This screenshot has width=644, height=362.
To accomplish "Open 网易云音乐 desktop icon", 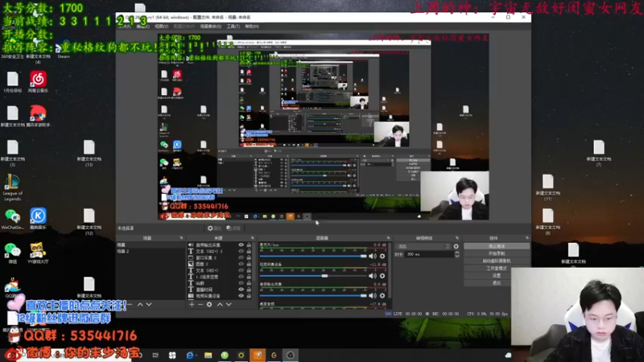I will pyautogui.click(x=38, y=81).
